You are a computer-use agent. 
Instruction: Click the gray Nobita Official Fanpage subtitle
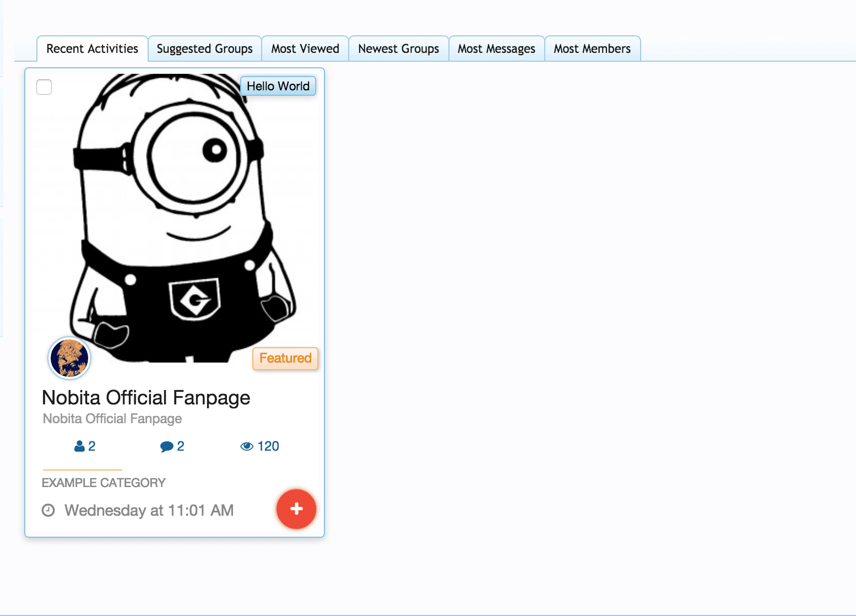112,419
